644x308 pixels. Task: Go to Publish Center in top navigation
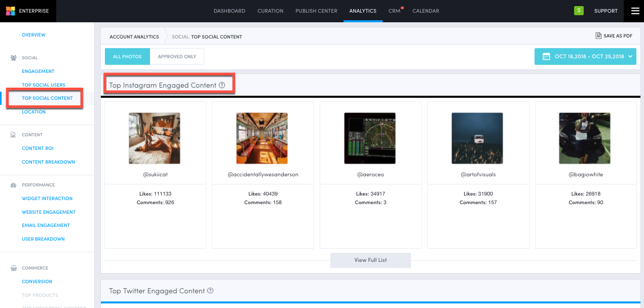[x=316, y=11]
